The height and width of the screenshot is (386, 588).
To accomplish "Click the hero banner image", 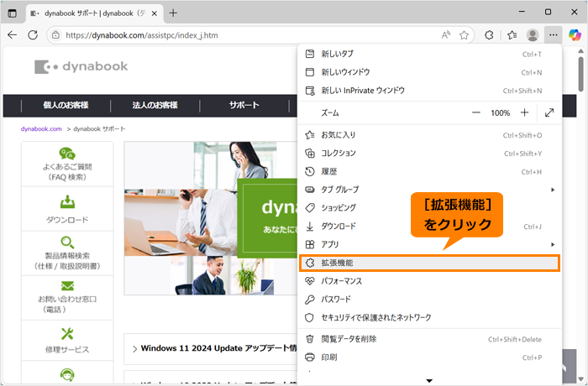I will coord(211,218).
